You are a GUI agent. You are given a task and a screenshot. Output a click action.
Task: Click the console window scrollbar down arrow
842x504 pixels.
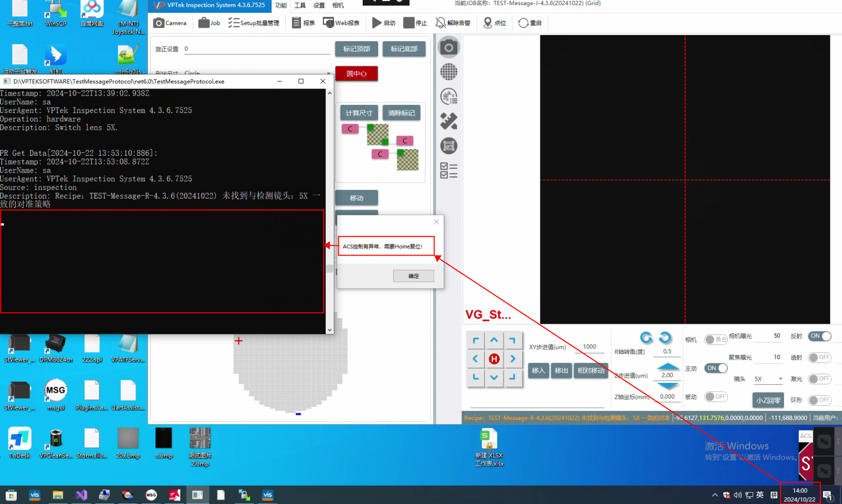click(x=330, y=330)
